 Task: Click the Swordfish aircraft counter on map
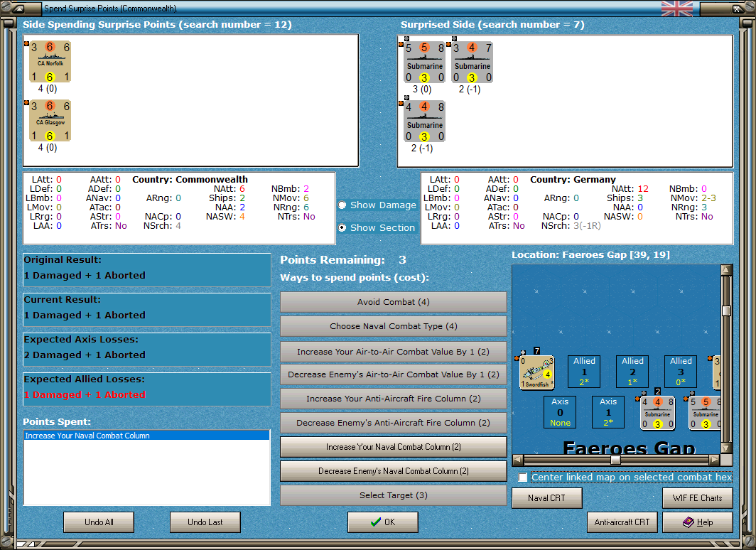[537, 372]
